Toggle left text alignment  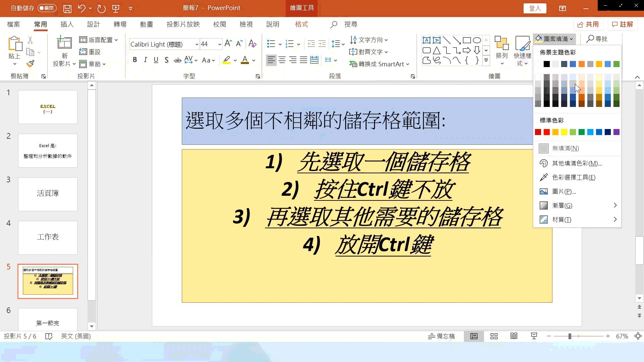tap(271, 60)
